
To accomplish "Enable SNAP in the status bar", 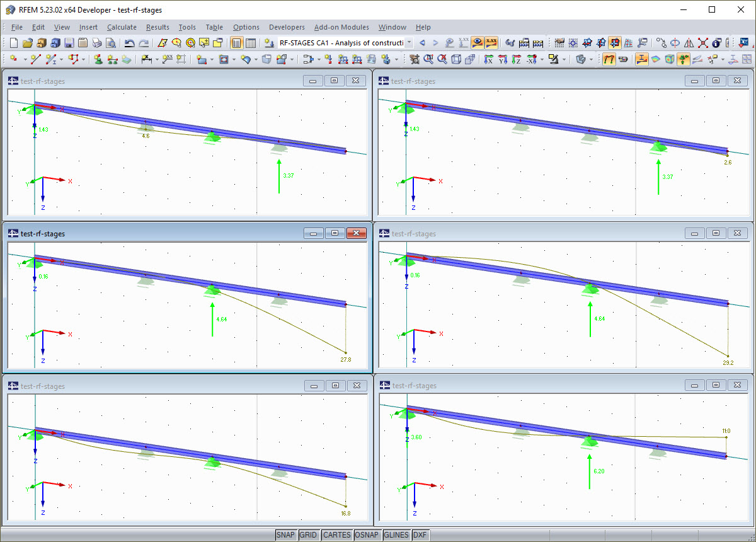I will click(x=286, y=534).
